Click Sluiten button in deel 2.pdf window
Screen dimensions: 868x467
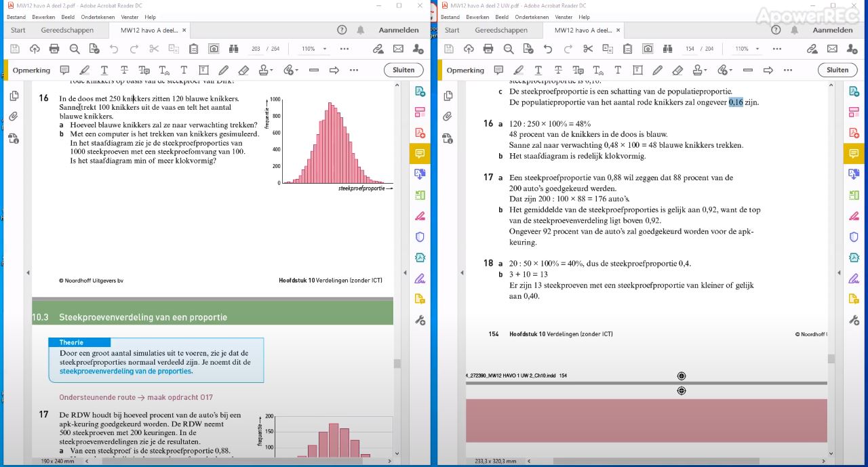(x=403, y=70)
